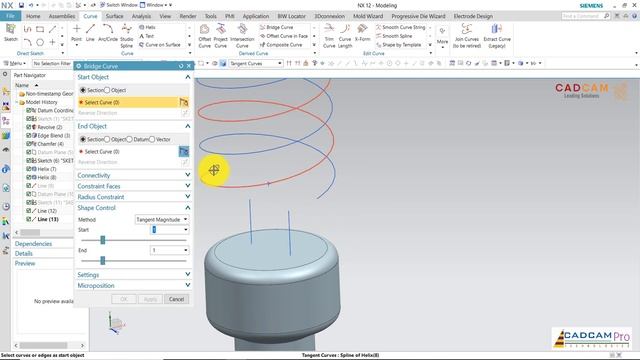Screen dimensions: 640x360
Task: Launch the Project Curve tool
Action: pos(220,36)
